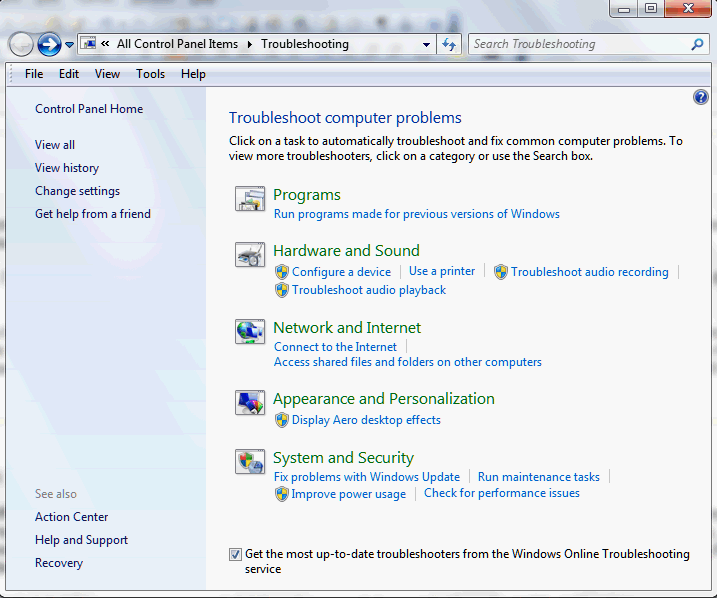This screenshot has height=598, width=717.
Task: Open the Programs category heading
Action: [307, 195]
